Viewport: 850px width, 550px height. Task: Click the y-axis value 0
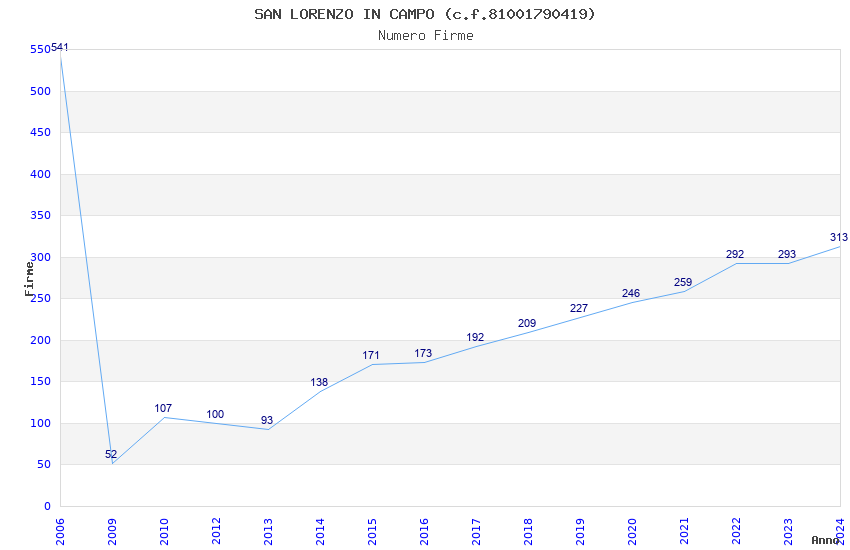click(x=47, y=506)
